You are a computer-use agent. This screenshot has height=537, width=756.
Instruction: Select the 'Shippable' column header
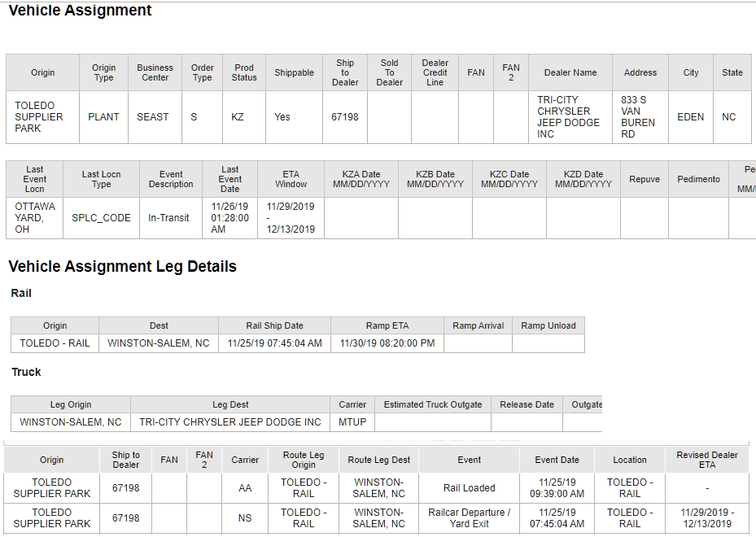pyautogui.click(x=294, y=72)
